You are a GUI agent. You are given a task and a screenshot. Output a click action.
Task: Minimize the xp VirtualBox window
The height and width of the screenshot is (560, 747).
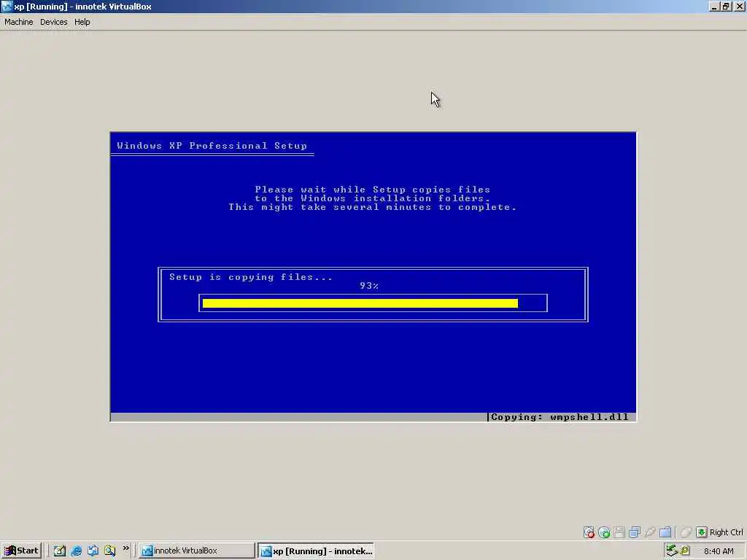point(713,7)
